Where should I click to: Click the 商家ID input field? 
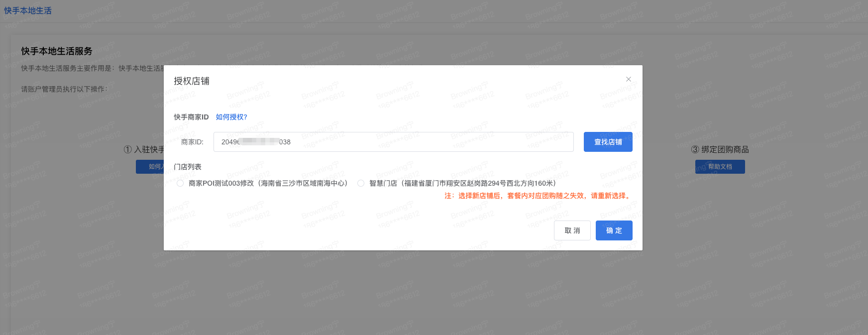click(393, 142)
